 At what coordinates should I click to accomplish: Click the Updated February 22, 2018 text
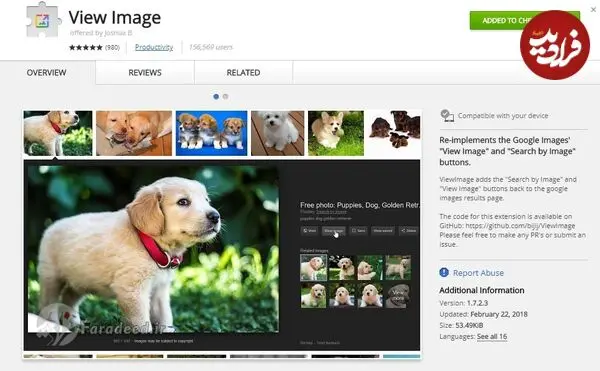[483, 314]
